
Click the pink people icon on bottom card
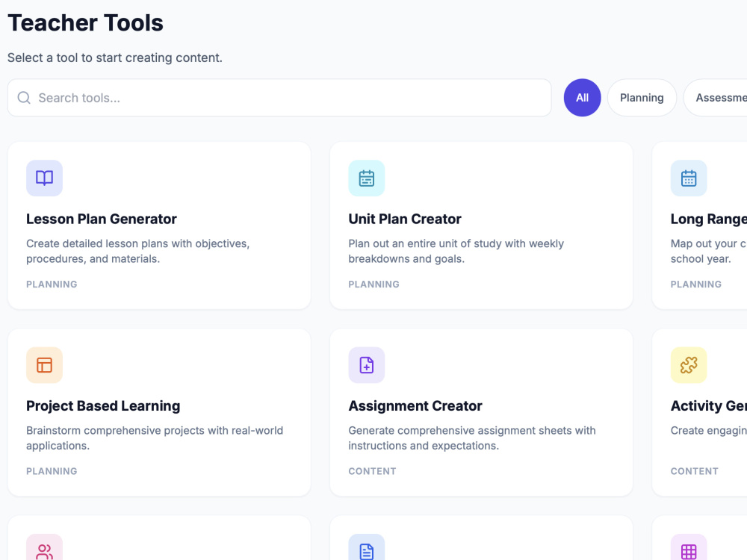tap(44, 547)
